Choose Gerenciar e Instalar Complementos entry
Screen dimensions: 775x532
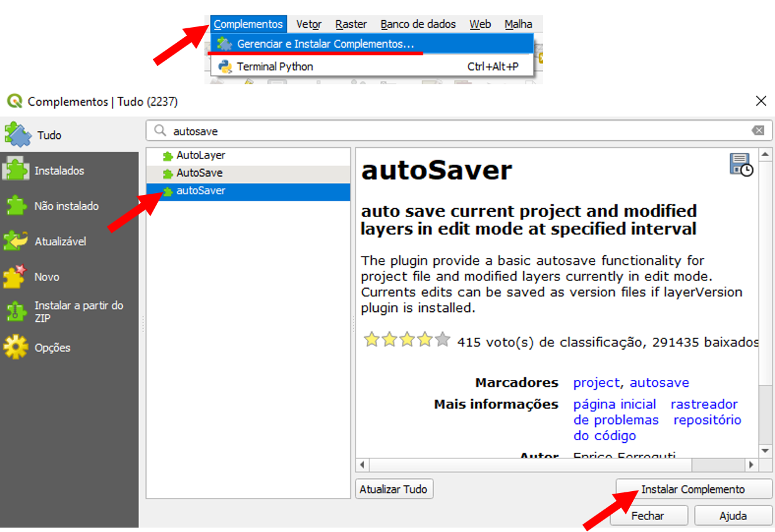tap(325, 44)
